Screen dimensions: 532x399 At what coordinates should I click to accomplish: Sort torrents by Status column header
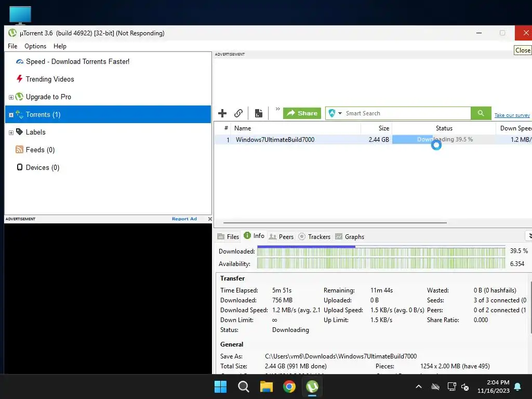[x=444, y=128]
